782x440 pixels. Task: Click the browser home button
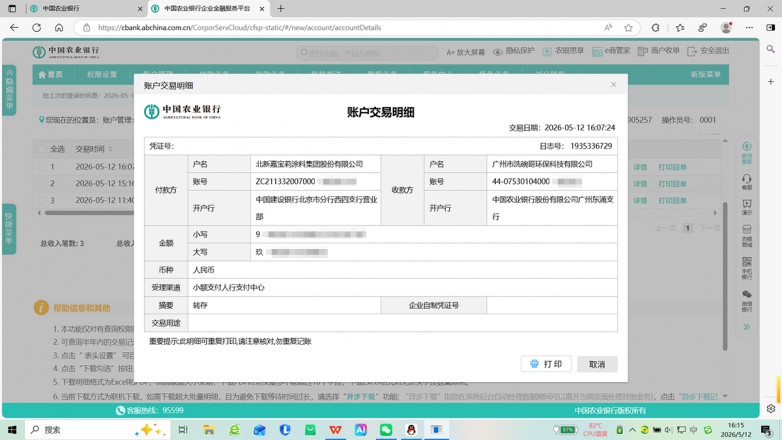[59, 27]
